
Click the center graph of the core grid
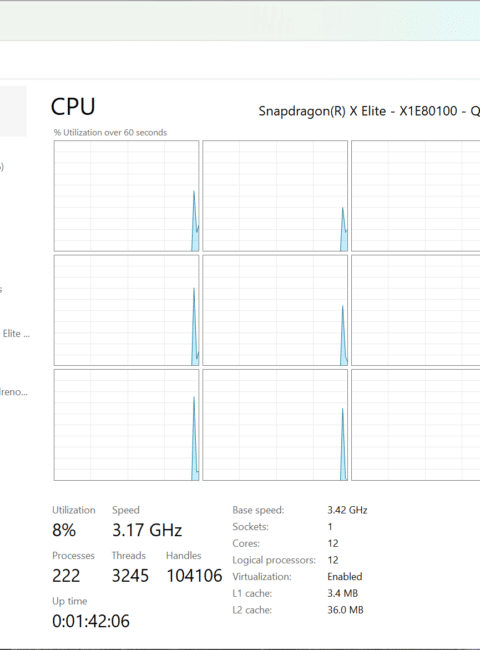275,310
